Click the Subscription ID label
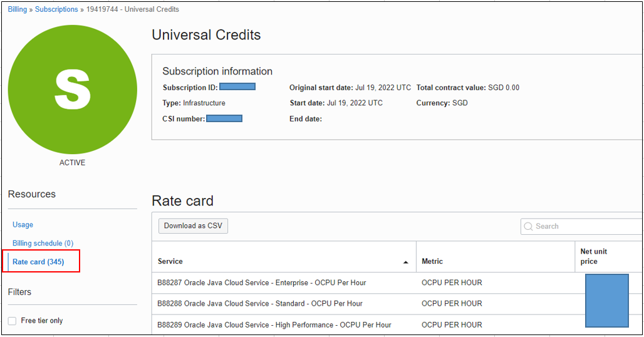The width and height of the screenshot is (644, 337). tap(190, 88)
